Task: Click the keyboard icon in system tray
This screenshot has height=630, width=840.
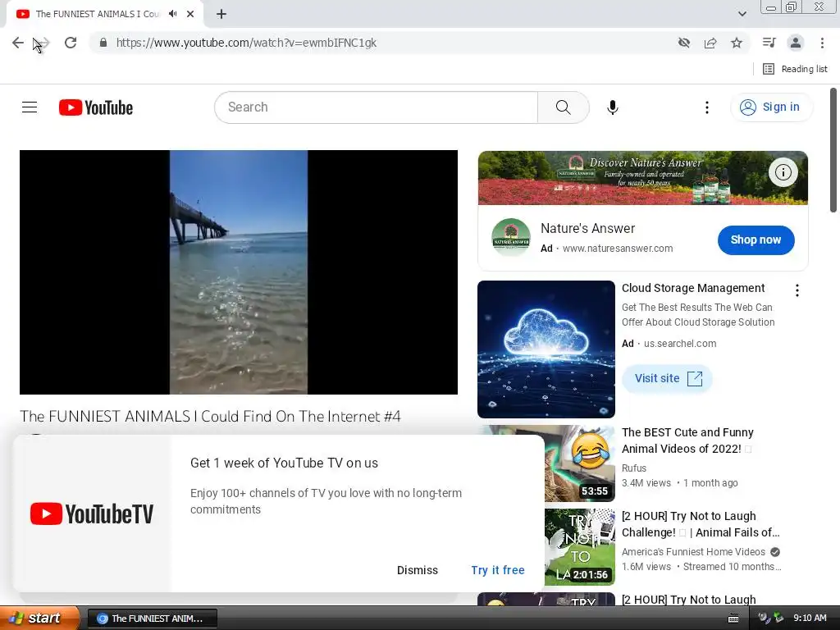Action: 733,619
